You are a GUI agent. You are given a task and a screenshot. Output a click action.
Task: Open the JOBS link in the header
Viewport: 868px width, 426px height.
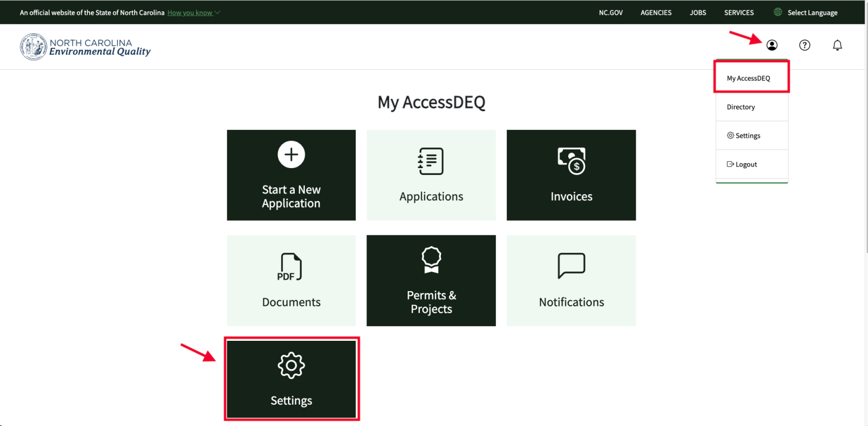(697, 12)
